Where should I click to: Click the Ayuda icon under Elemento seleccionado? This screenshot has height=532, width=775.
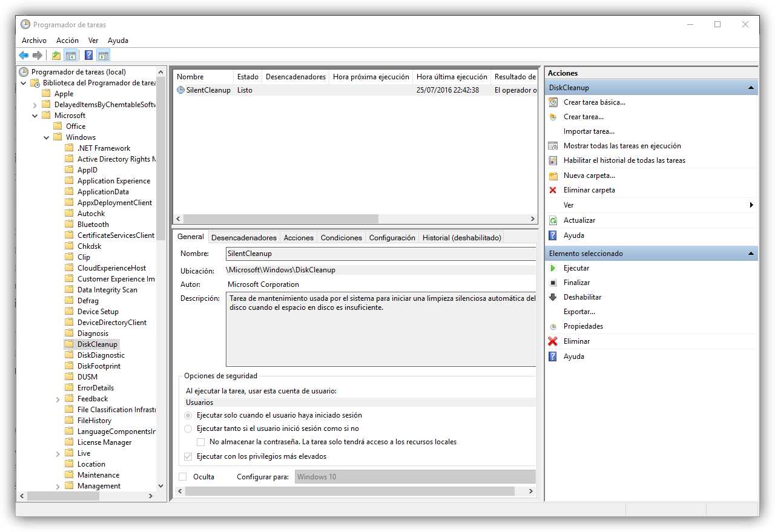pyautogui.click(x=553, y=356)
